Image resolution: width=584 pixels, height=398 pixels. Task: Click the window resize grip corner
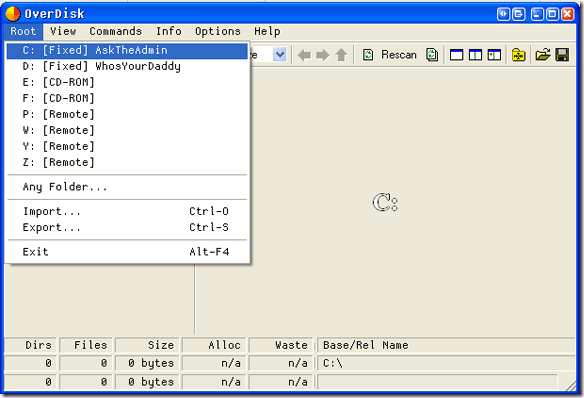[570, 386]
